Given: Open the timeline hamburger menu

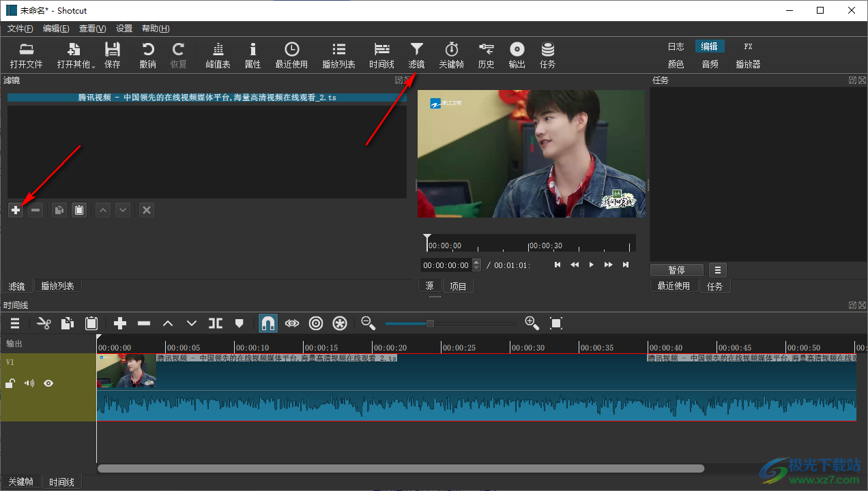Looking at the screenshot, I should pyautogui.click(x=15, y=323).
